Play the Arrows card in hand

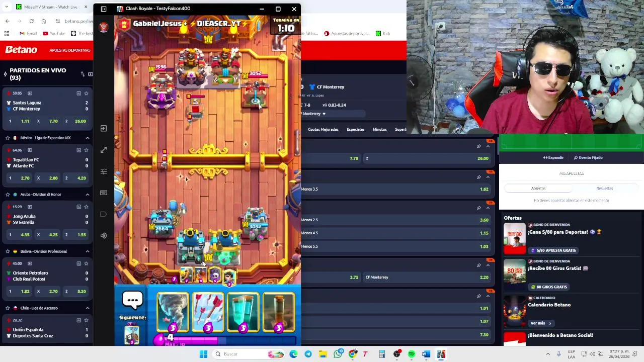coord(208,313)
